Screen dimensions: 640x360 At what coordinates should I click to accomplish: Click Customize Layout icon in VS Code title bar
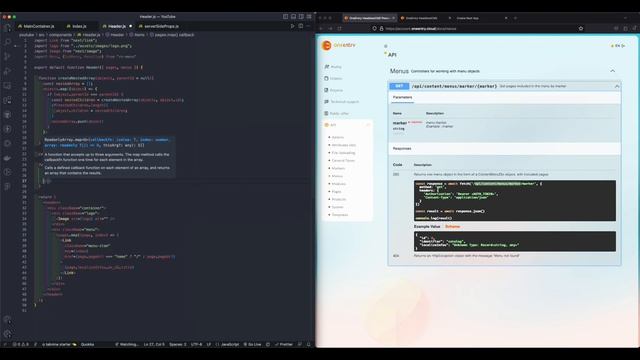point(309,17)
